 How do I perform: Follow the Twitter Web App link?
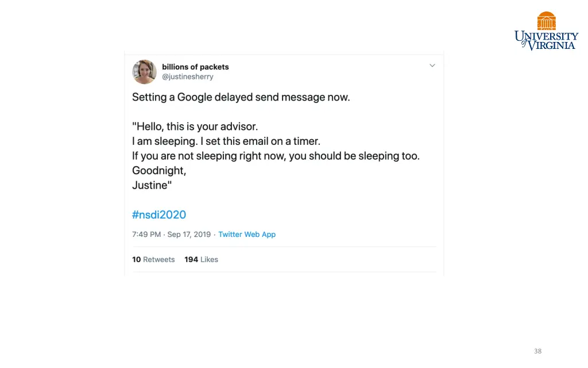tap(247, 235)
